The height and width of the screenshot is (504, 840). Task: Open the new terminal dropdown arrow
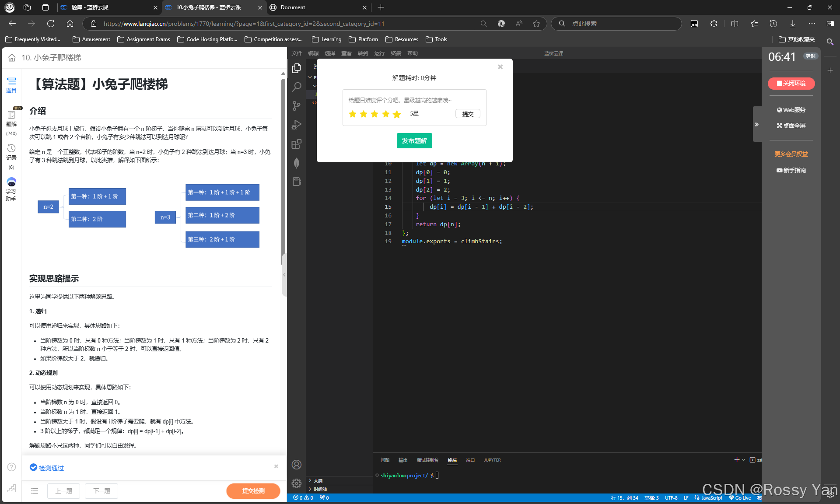click(x=743, y=460)
